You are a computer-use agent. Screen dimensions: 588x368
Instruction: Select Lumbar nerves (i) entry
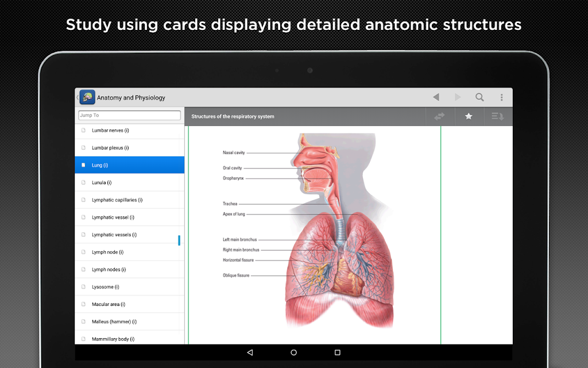click(110, 131)
